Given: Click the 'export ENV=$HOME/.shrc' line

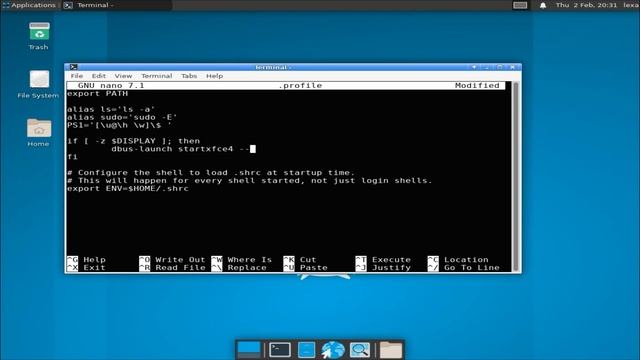Looking at the screenshot, I should coord(128,189).
